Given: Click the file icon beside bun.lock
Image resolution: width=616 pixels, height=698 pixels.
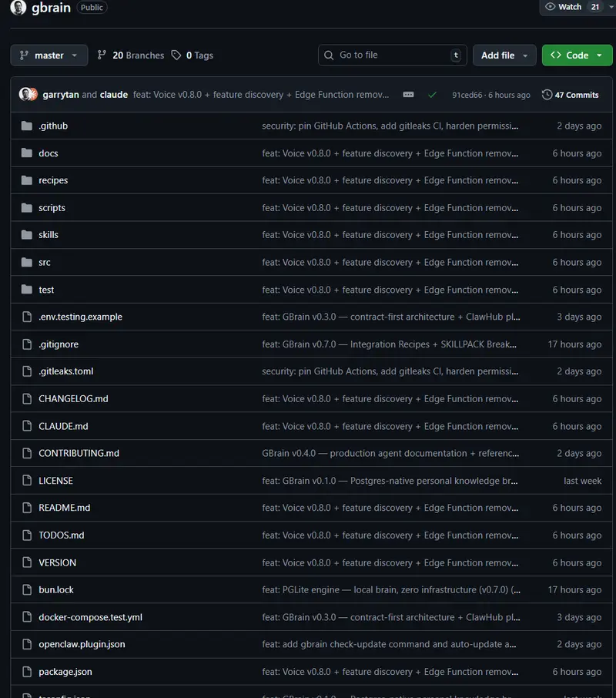Looking at the screenshot, I should pos(27,590).
